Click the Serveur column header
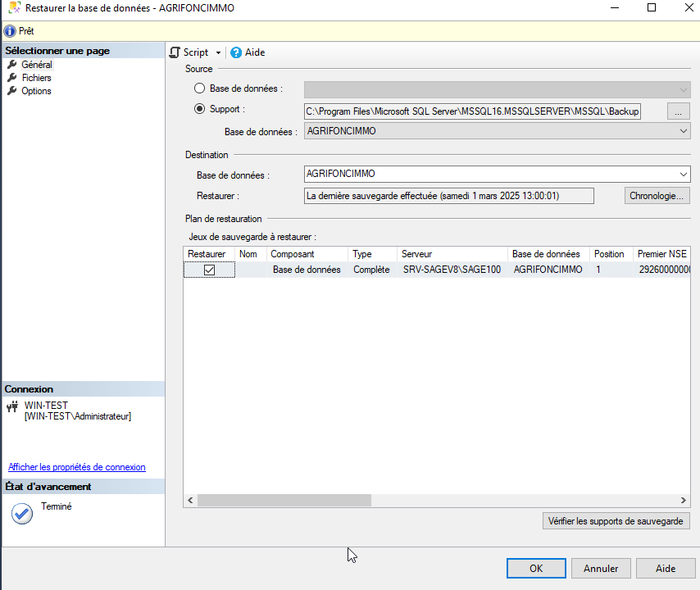This screenshot has width=700, height=590. 452,254
